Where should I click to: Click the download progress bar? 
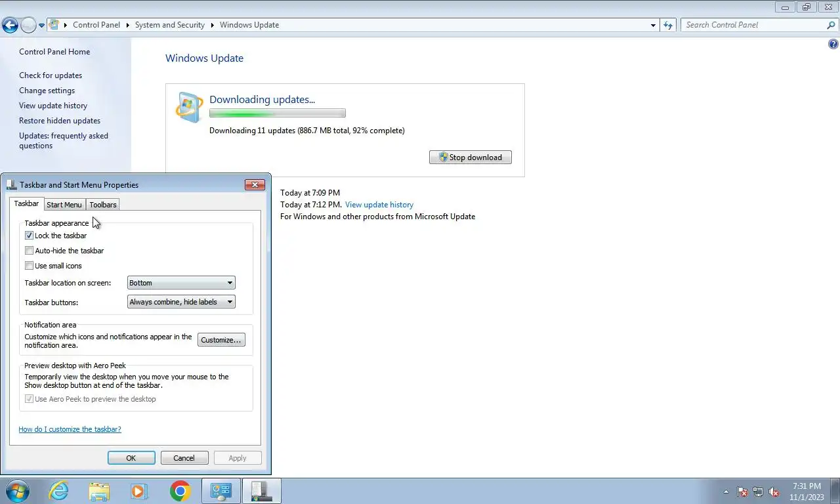[x=278, y=114]
